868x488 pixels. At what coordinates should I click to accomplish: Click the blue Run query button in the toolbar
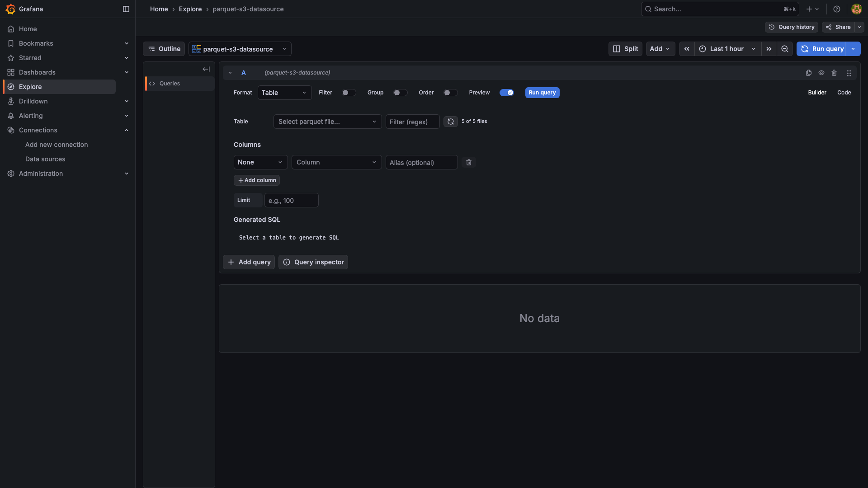(x=822, y=49)
